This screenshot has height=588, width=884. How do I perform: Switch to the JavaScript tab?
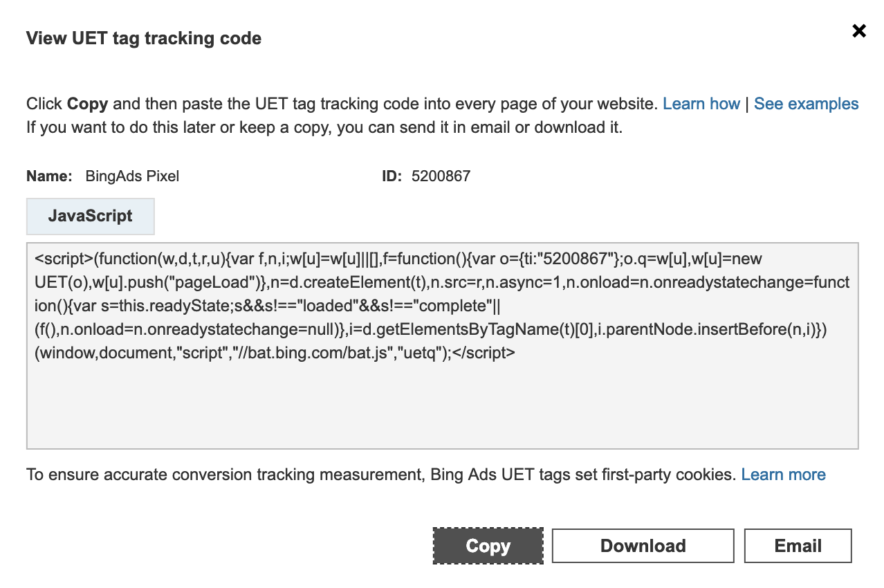point(90,216)
